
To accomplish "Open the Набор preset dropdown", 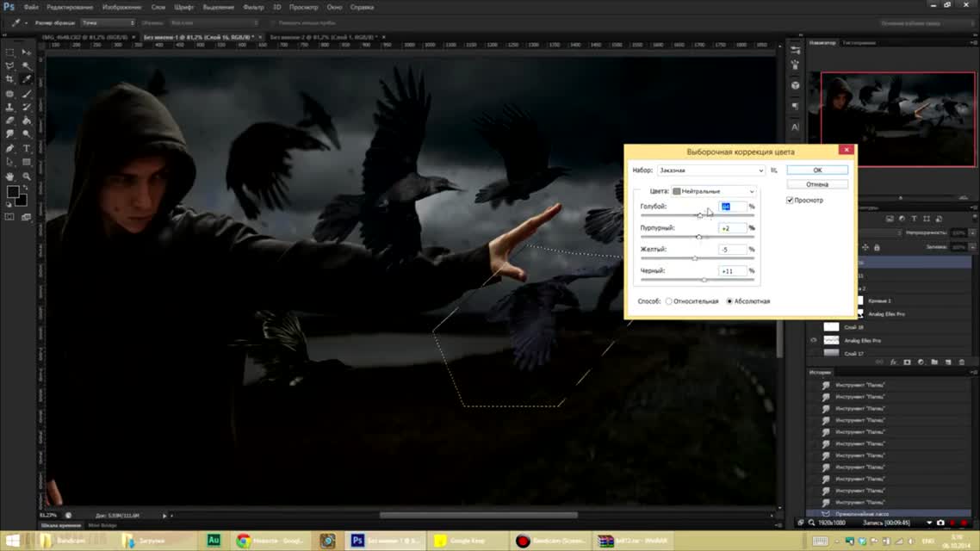I will tap(710, 170).
